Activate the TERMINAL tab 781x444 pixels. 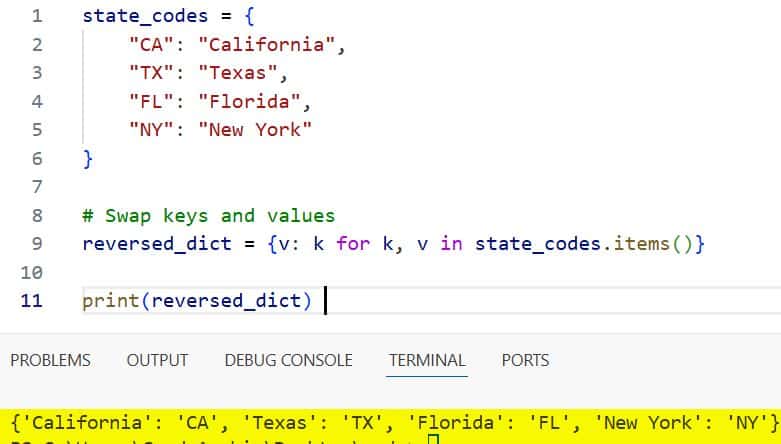pyautogui.click(x=427, y=360)
